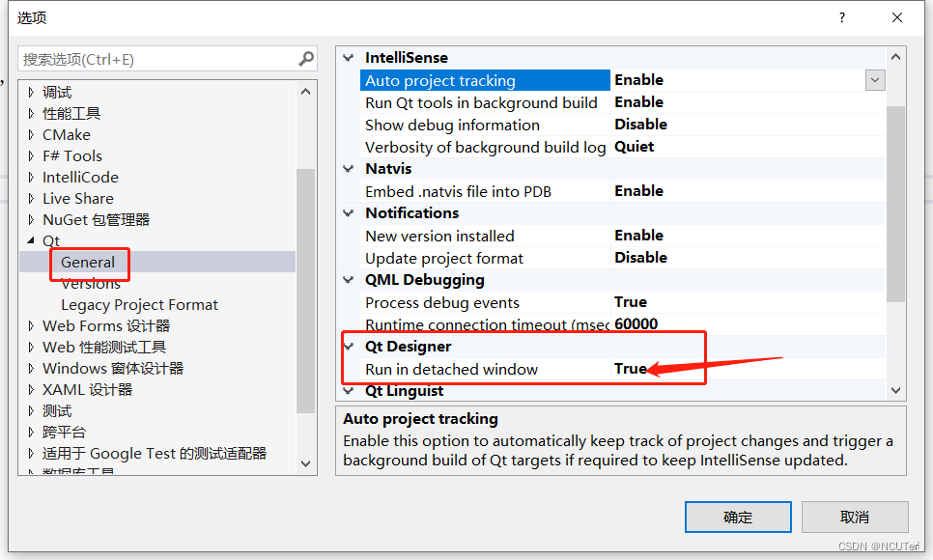
Task: Collapse the Qt tree node arrow
Action: point(30,240)
